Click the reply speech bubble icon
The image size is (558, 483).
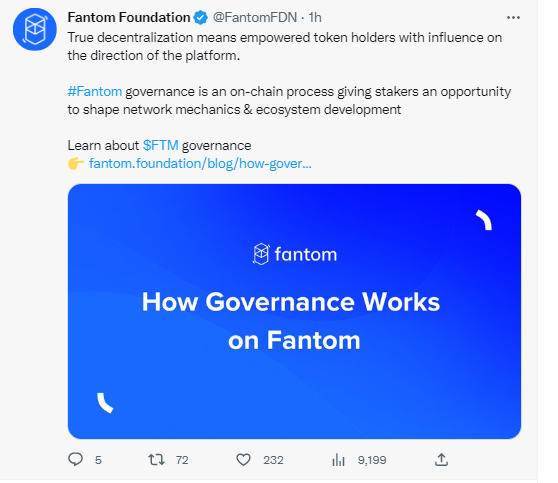point(75,459)
